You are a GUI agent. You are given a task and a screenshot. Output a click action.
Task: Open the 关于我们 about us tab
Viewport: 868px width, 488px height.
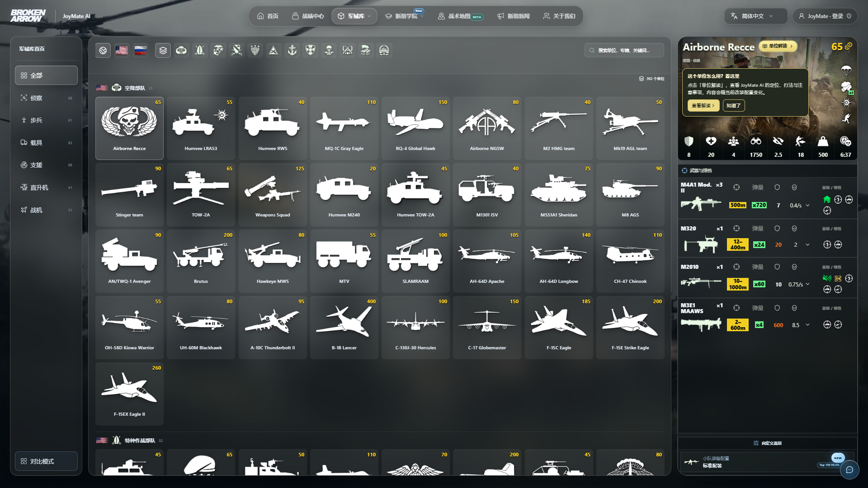[x=559, y=16]
